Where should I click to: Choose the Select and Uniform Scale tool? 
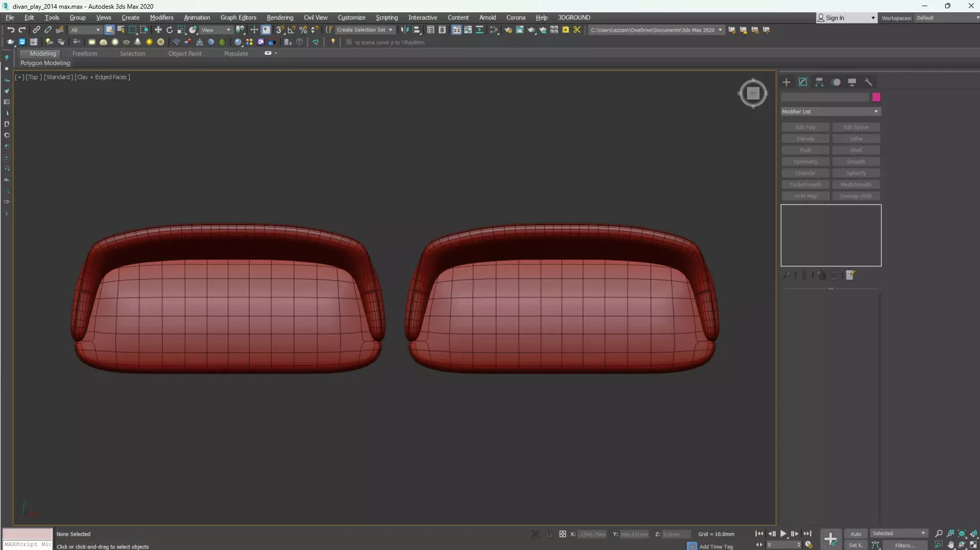click(181, 30)
